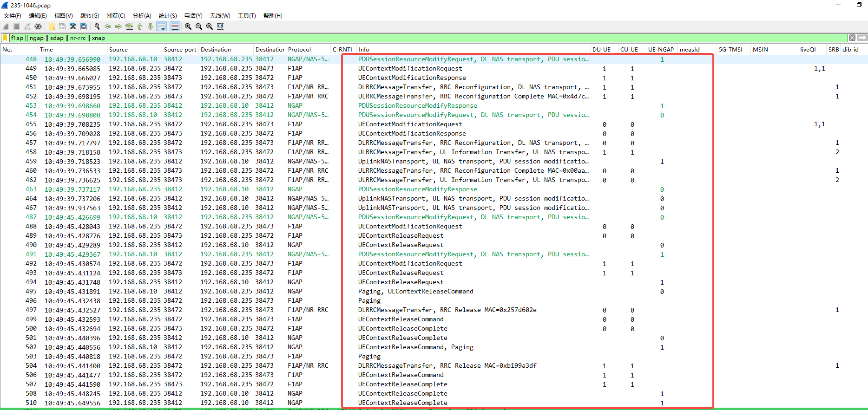Select PDUSessionResourceModifyResponse info in packet 463

[x=418, y=189]
